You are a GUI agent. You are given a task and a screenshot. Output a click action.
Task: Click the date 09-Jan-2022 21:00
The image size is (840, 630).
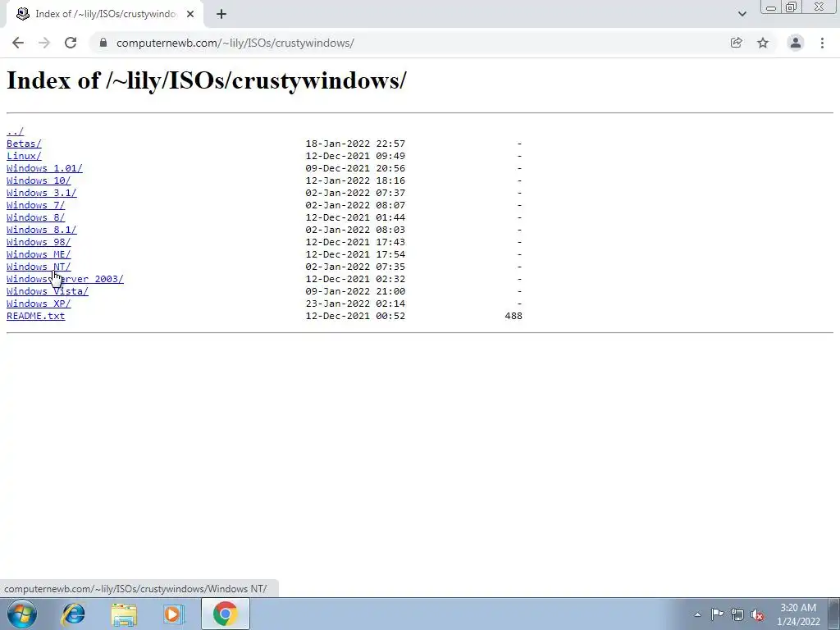click(355, 291)
